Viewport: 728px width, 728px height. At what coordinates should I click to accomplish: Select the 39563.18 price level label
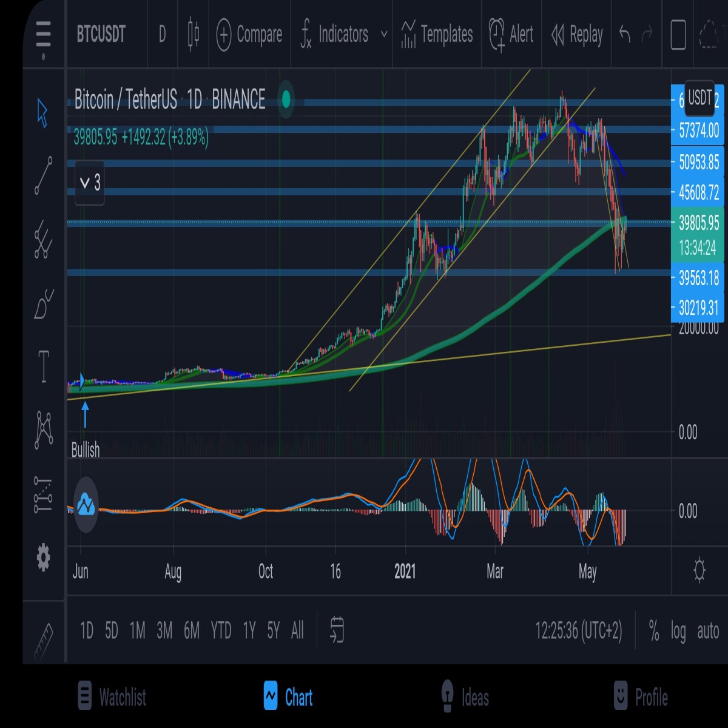698,278
